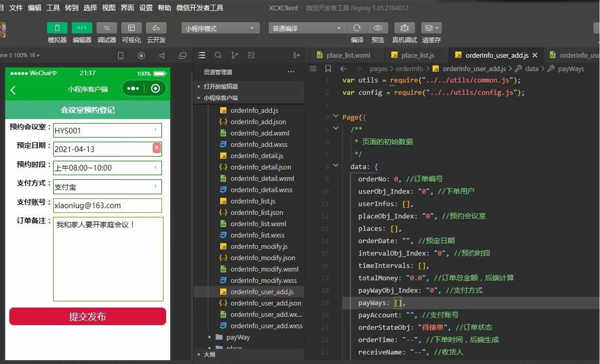Open the 转到 menu
Image resolution: width=600 pixels, height=364 pixels.
(x=72, y=8)
